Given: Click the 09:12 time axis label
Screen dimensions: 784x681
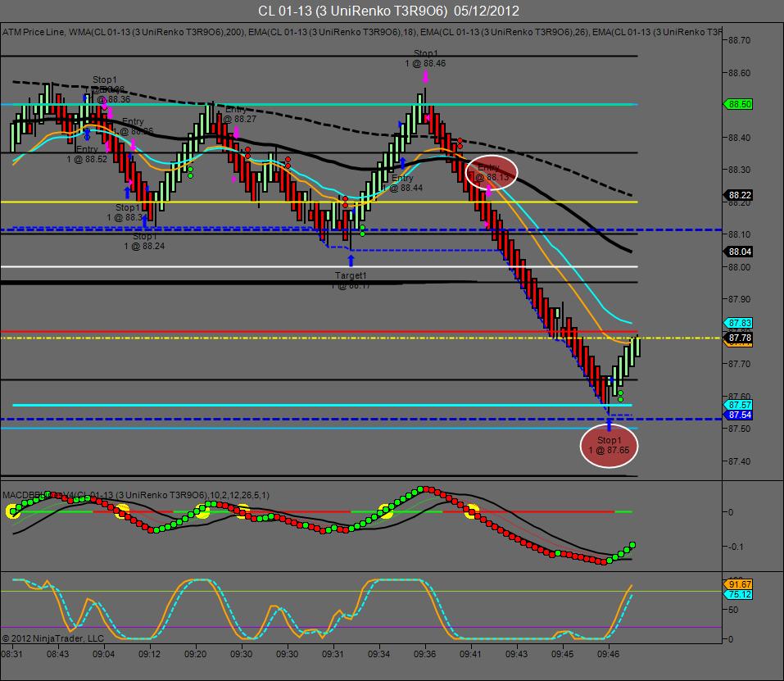Looking at the screenshot, I should click(x=149, y=654).
